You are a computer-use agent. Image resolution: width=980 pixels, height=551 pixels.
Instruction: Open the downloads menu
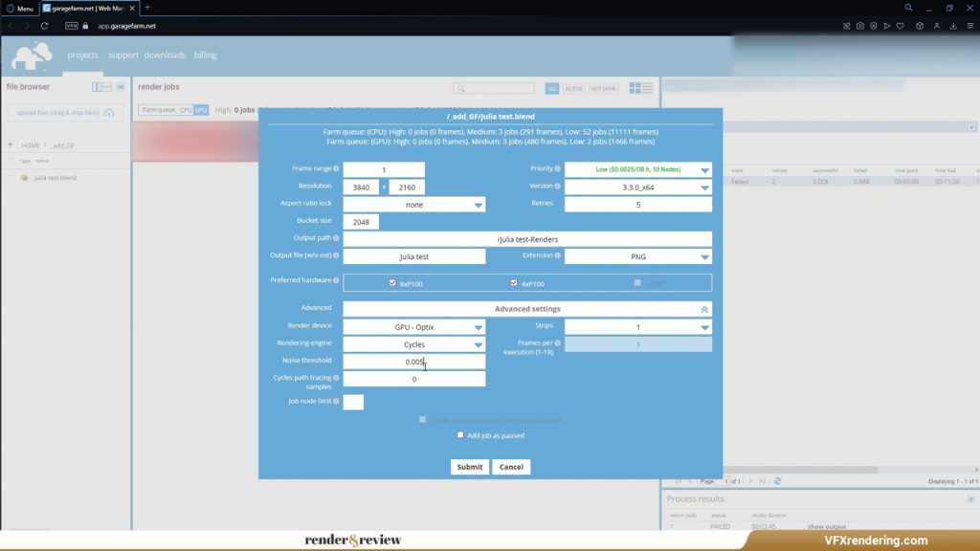coord(165,55)
